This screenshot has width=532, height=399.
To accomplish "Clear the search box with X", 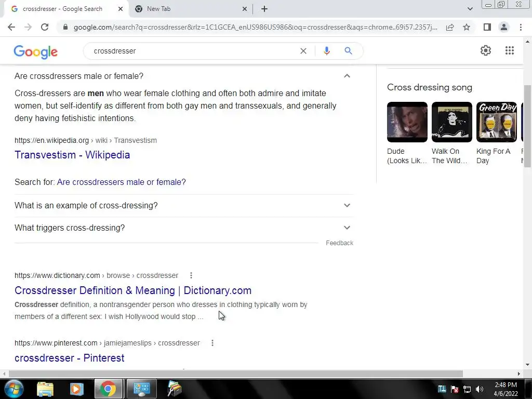I will point(303,51).
